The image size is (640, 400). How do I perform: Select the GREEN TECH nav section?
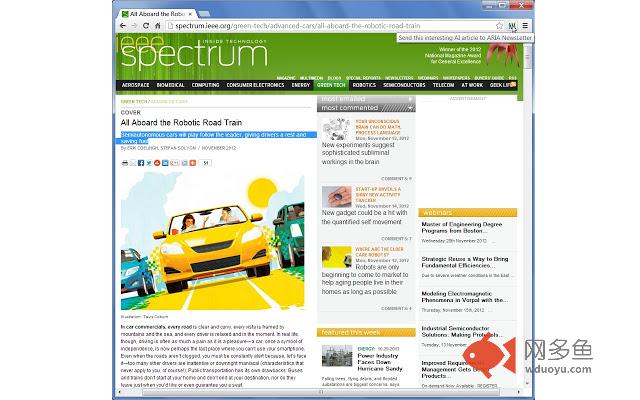(x=331, y=85)
